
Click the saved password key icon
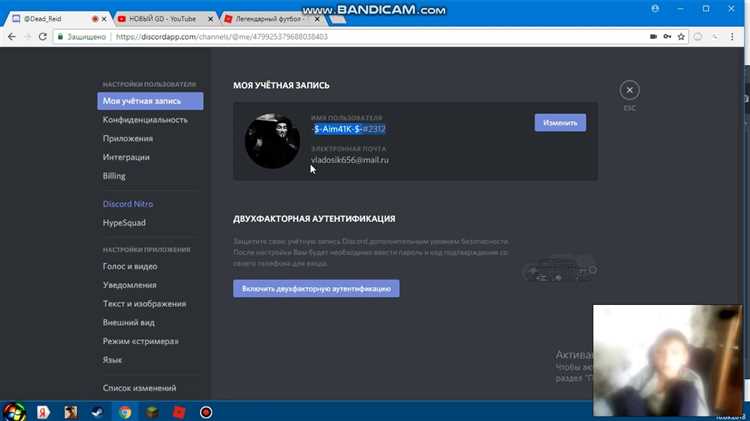pos(667,37)
